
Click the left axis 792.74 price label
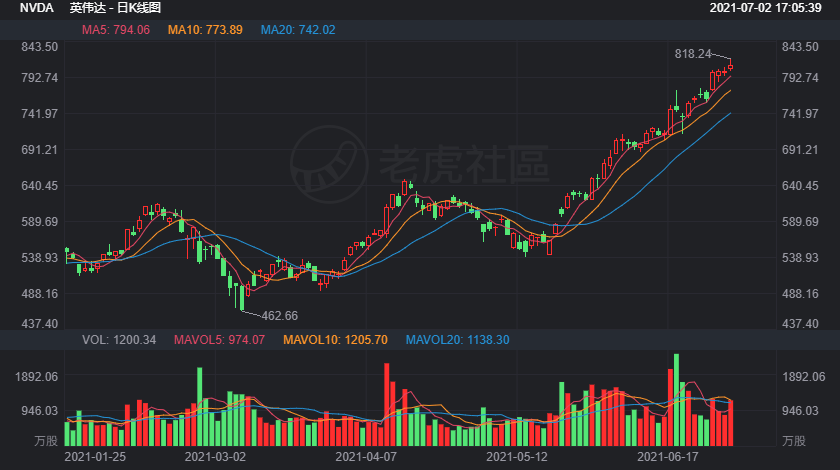40,78
